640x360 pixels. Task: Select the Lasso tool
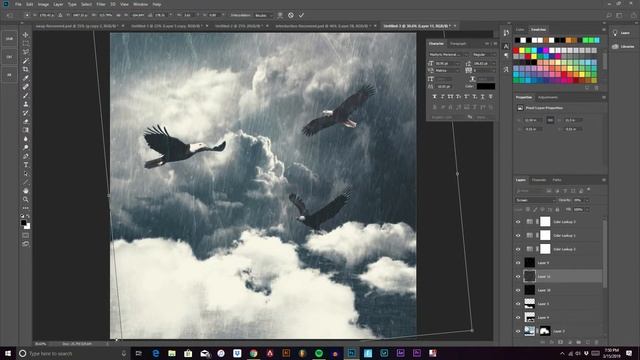(26, 52)
